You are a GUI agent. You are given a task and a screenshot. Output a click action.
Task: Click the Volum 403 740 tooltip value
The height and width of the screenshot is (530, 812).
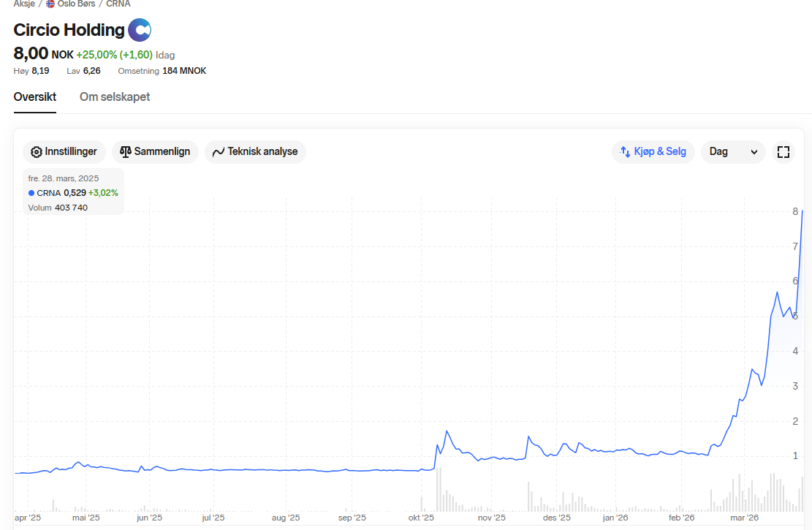coord(71,208)
